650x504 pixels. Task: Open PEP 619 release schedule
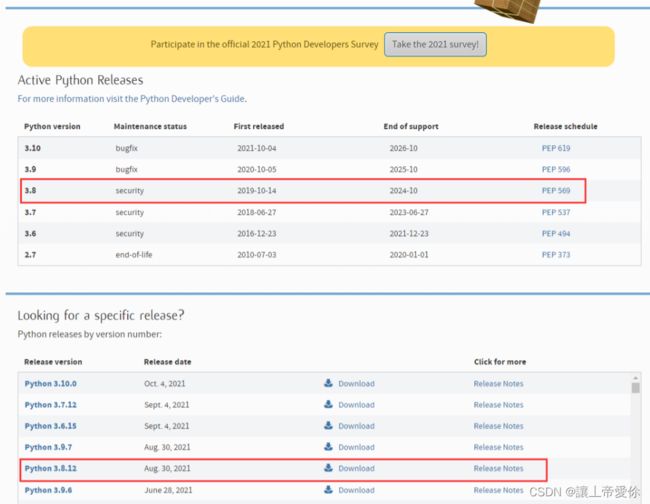pyautogui.click(x=556, y=148)
